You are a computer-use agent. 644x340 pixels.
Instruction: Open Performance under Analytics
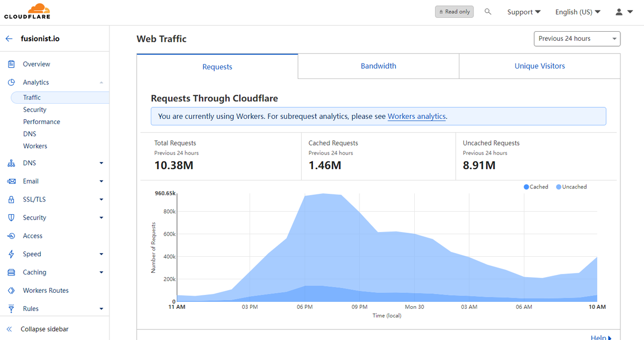[42, 122]
